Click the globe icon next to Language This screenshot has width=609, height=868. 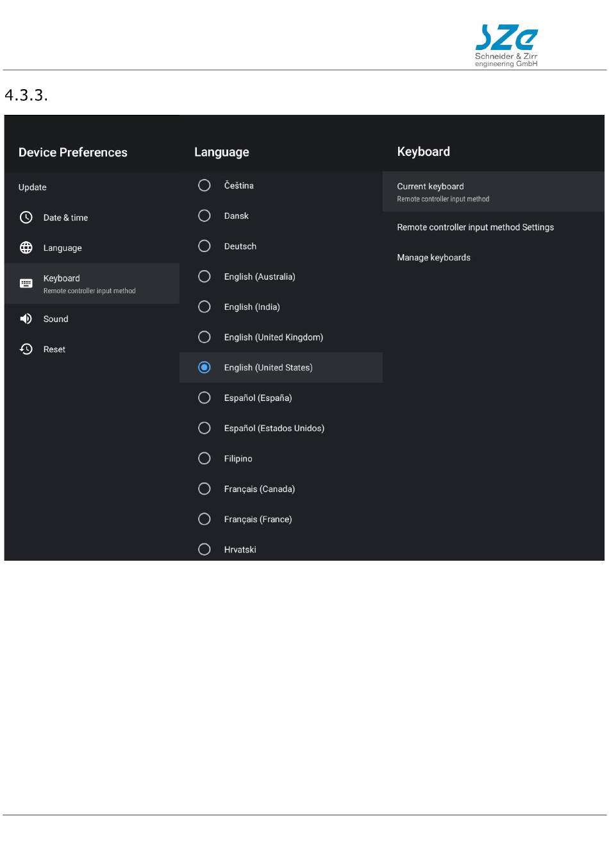(26, 248)
